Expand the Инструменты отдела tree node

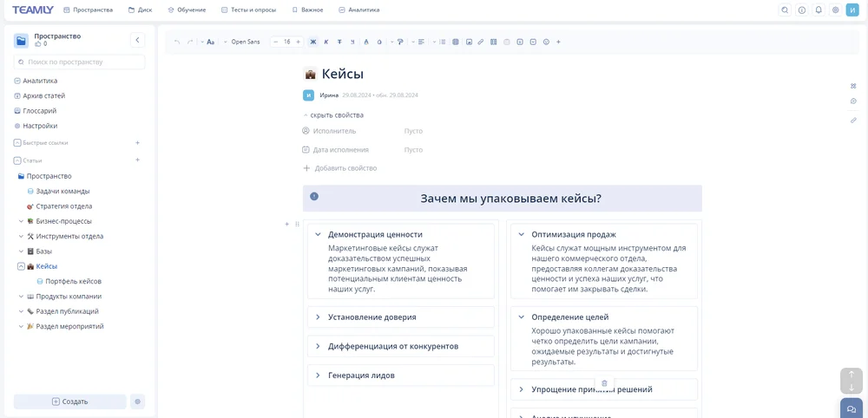(21, 236)
